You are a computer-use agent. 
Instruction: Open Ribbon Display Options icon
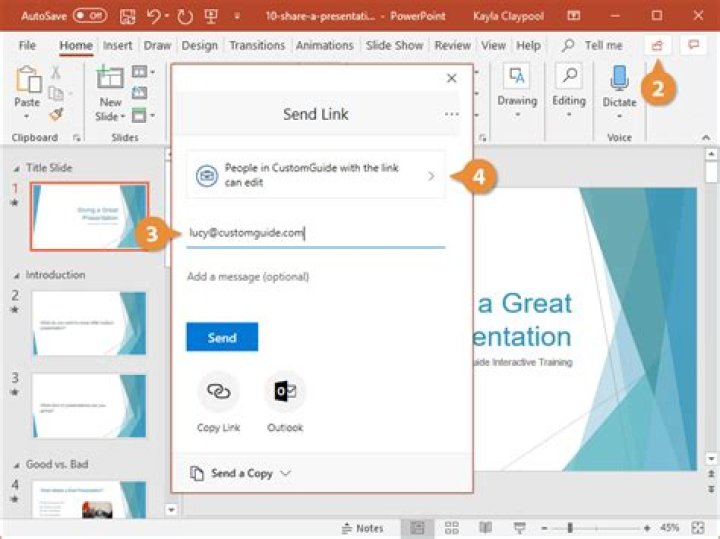point(574,16)
